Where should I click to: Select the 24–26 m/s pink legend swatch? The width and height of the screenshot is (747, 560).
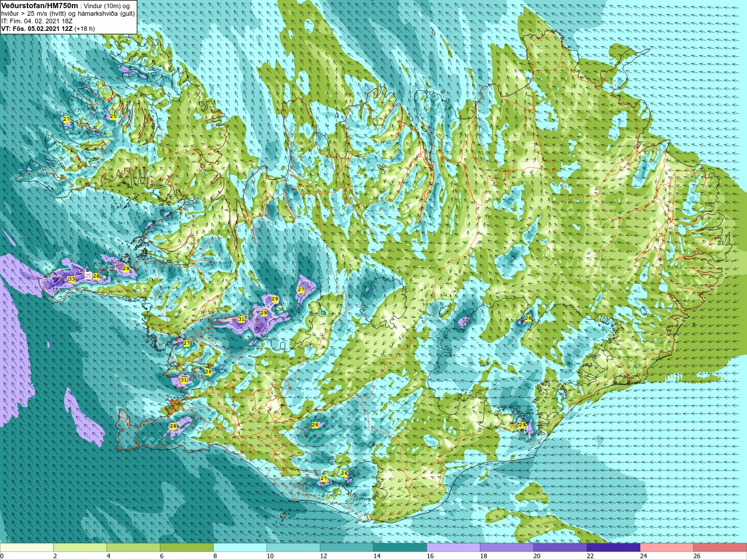[666, 548]
